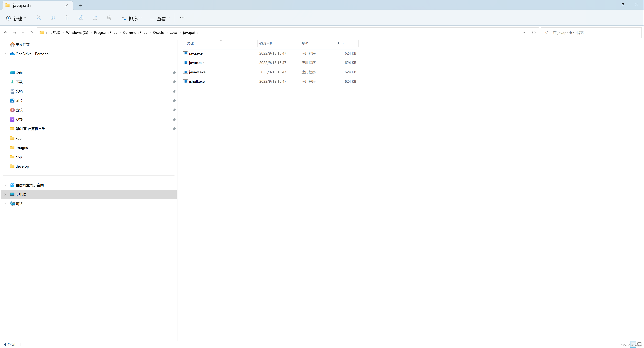The image size is (644, 348).
Task: Expand OneDrive - Personal tree node
Action: coord(5,54)
